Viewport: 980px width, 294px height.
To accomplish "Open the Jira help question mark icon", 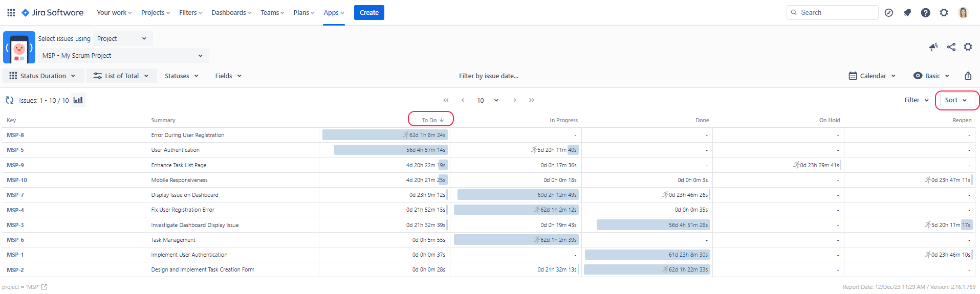I will click(x=925, y=13).
